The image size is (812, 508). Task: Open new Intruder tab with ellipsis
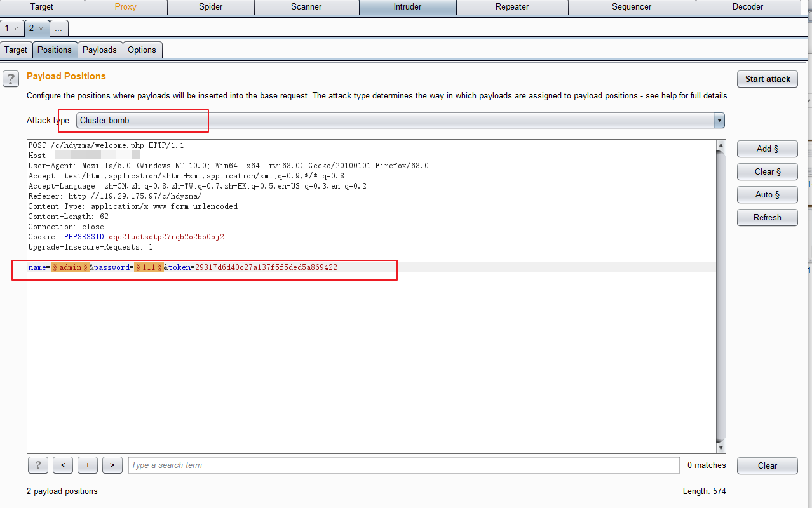(x=58, y=29)
